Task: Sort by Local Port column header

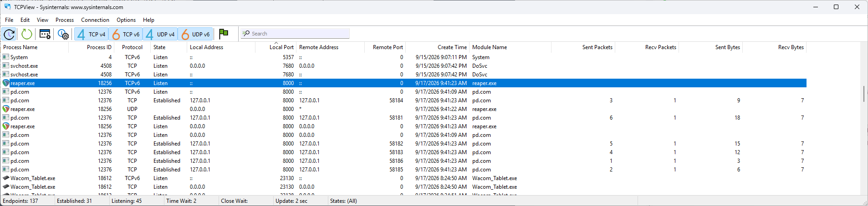Action: (x=276, y=47)
